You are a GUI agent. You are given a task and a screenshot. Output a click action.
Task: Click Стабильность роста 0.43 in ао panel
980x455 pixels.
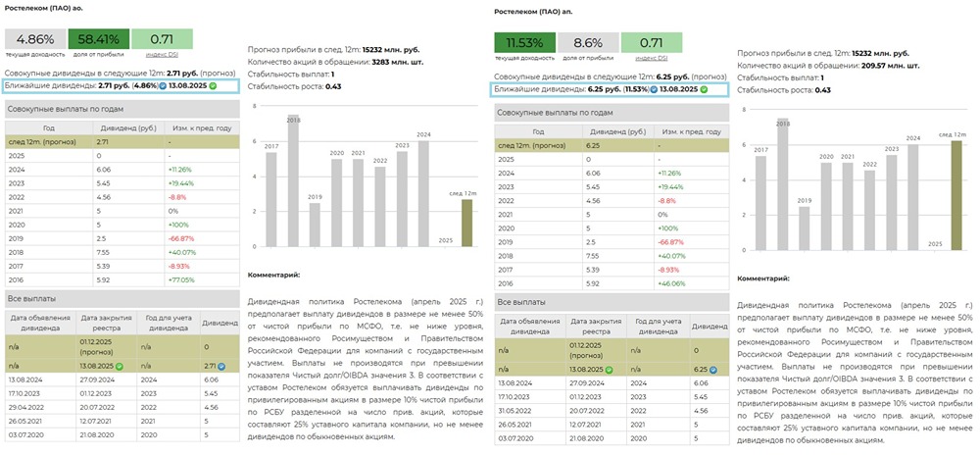294,87
